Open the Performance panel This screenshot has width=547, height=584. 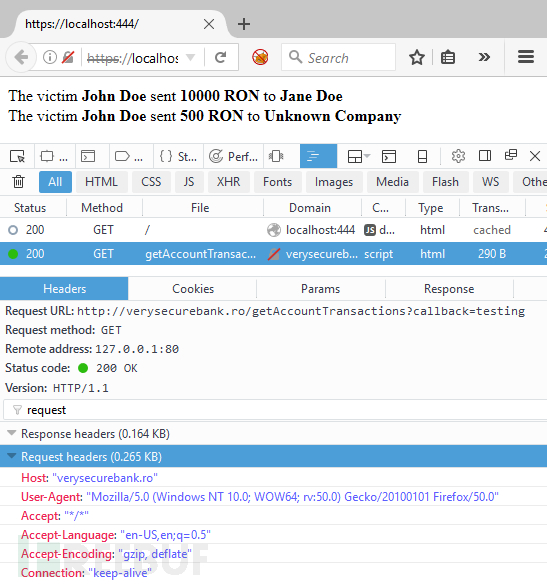[233, 156]
